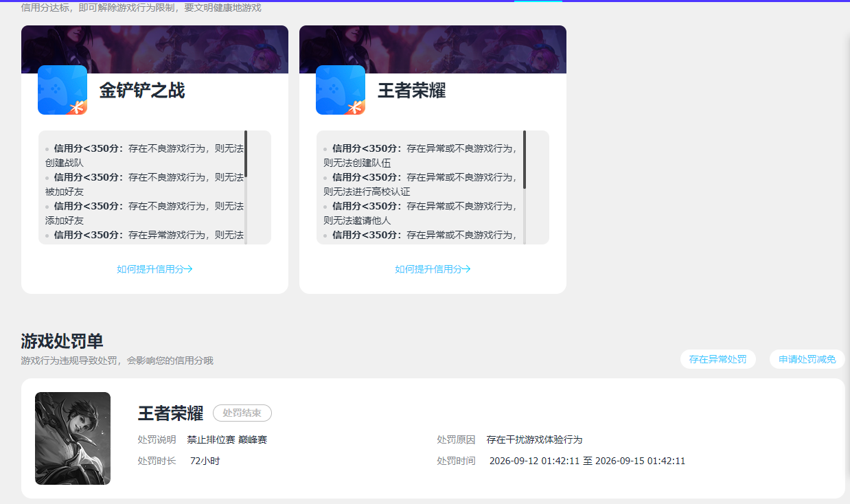
Task: Click rule text 则无法进行高校认证
Action: [x=367, y=192]
